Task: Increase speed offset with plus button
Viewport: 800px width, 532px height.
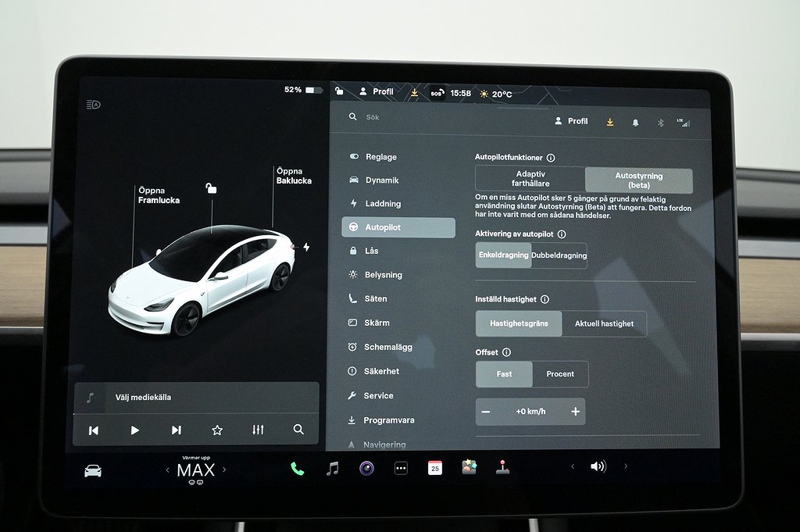Action: [x=575, y=412]
